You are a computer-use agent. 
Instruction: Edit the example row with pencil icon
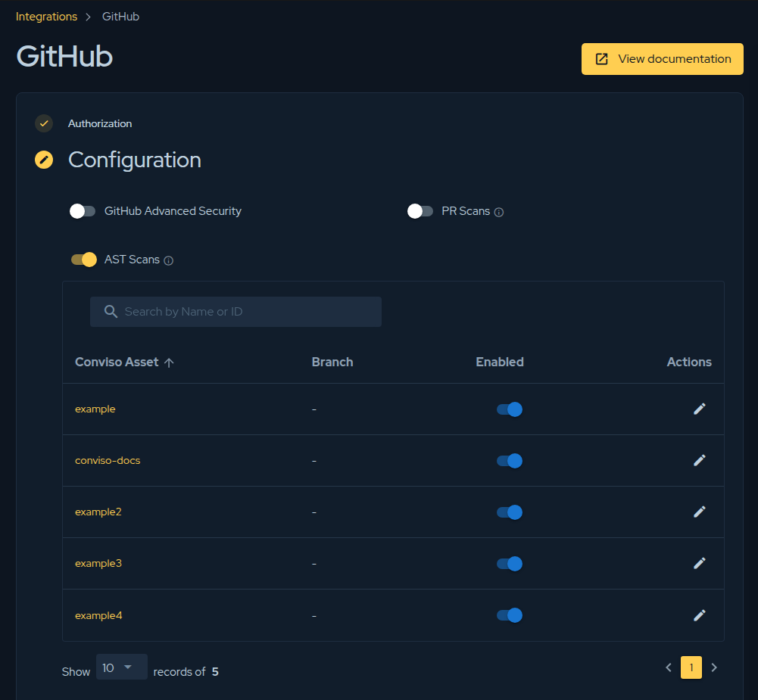pyautogui.click(x=700, y=409)
